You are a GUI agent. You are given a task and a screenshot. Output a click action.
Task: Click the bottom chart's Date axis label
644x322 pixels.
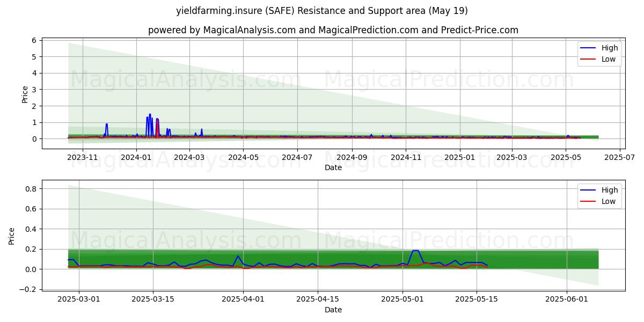coord(333,310)
